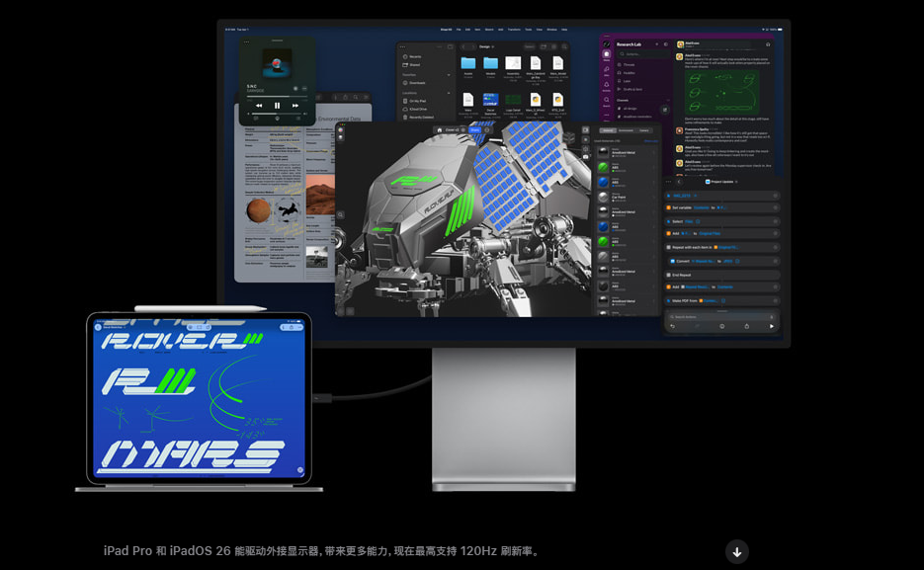
Task: Skip forward to the next track
Action: point(295,106)
